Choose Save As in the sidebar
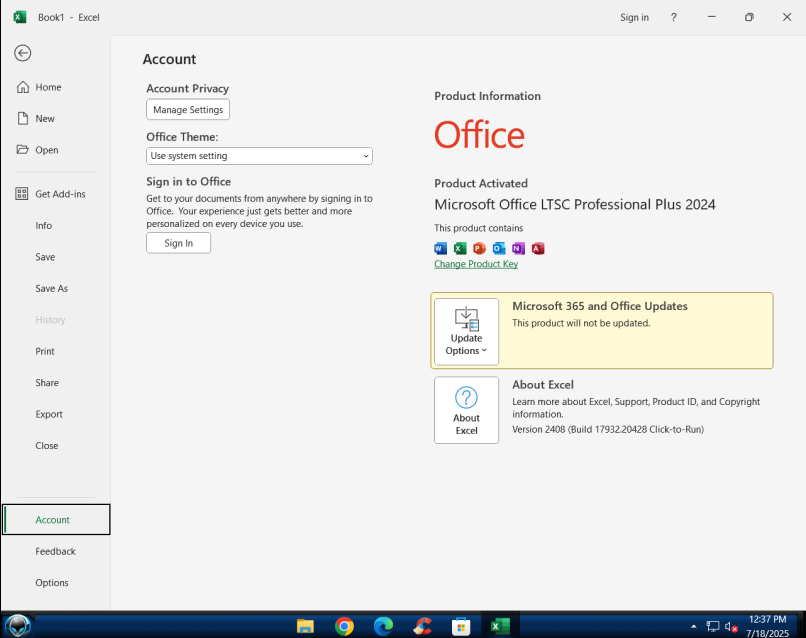The width and height of the screenshot is (806, 638). click(51, 288)
